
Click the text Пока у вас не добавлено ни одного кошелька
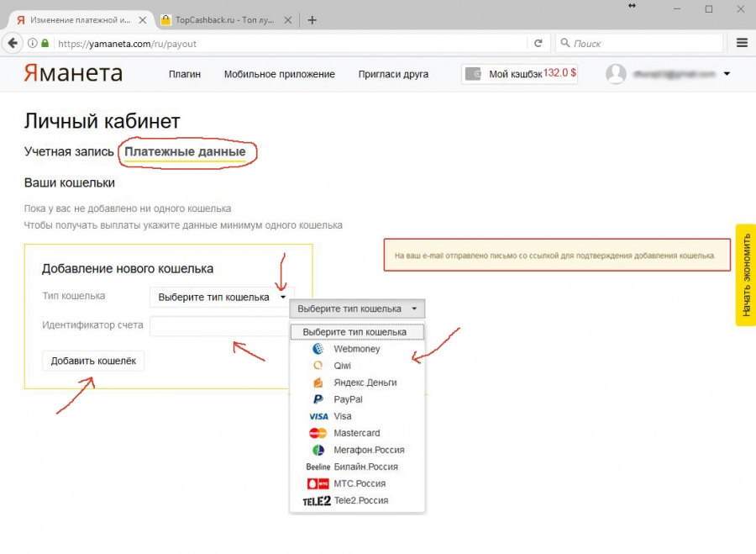pyautogui.click(x=128, y=208)
